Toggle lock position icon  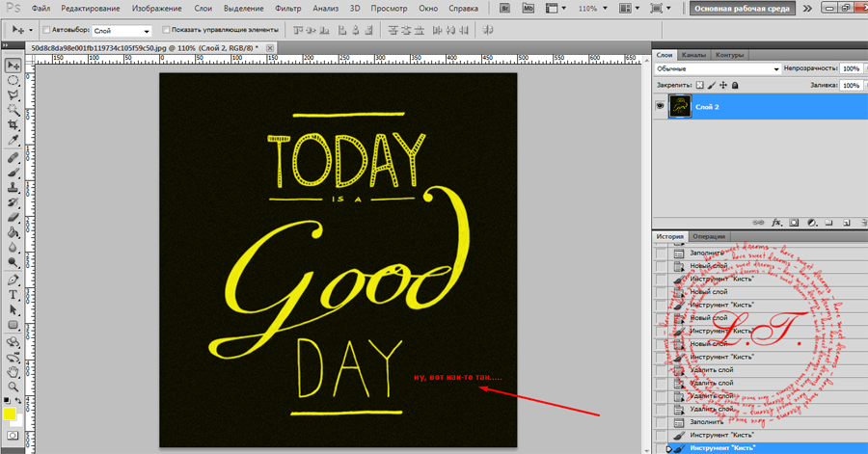point(723,85)
